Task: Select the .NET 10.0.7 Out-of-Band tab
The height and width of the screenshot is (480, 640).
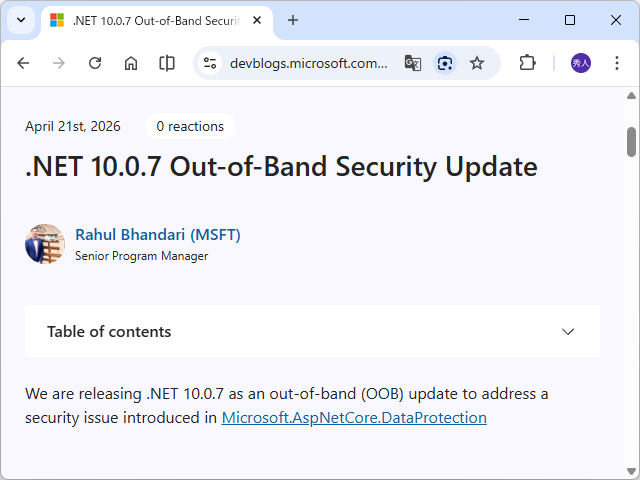Action: click(x=150, y=20)
